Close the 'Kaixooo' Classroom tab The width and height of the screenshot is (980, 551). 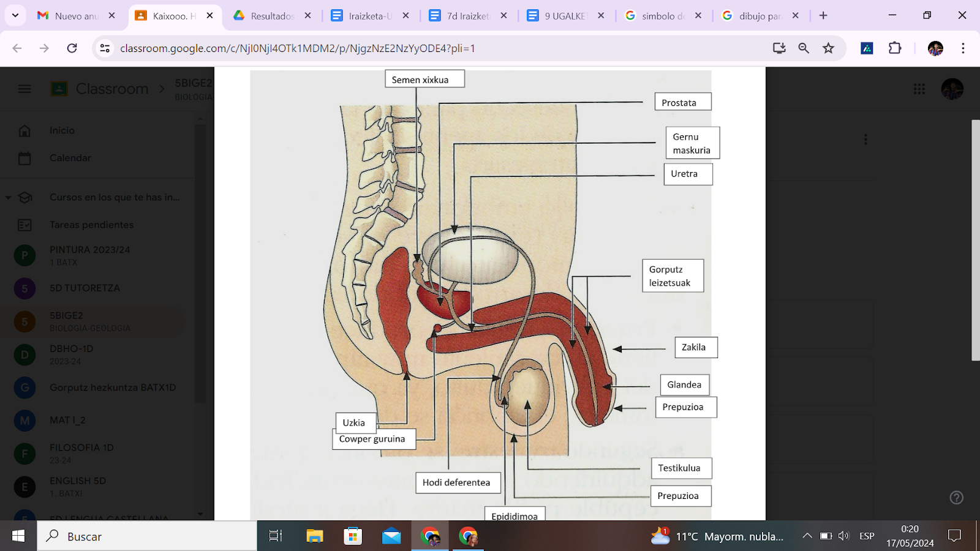point(210,16)
